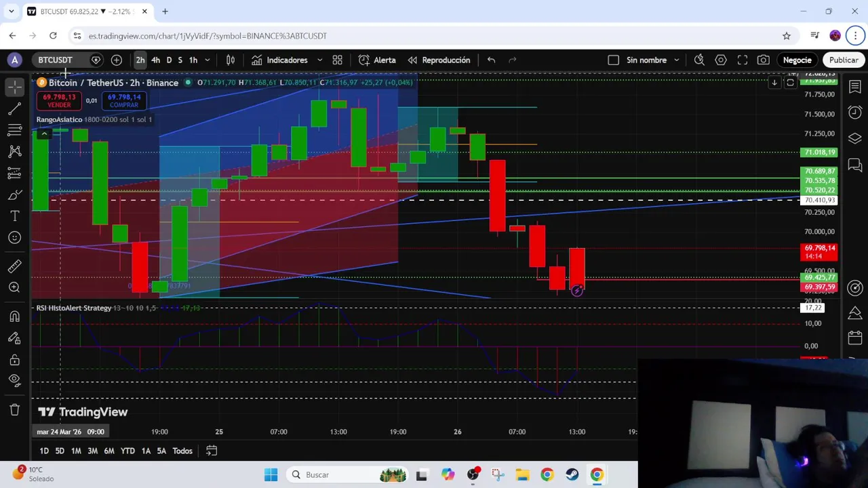Open the user profile avatar menu

point(15,60)
